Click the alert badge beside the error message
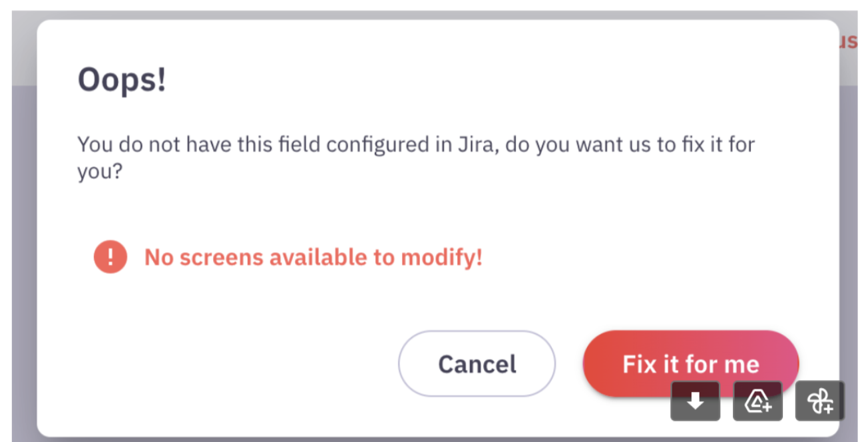The image size is (868, 442). pyautogui.click(x=109, y=256)
